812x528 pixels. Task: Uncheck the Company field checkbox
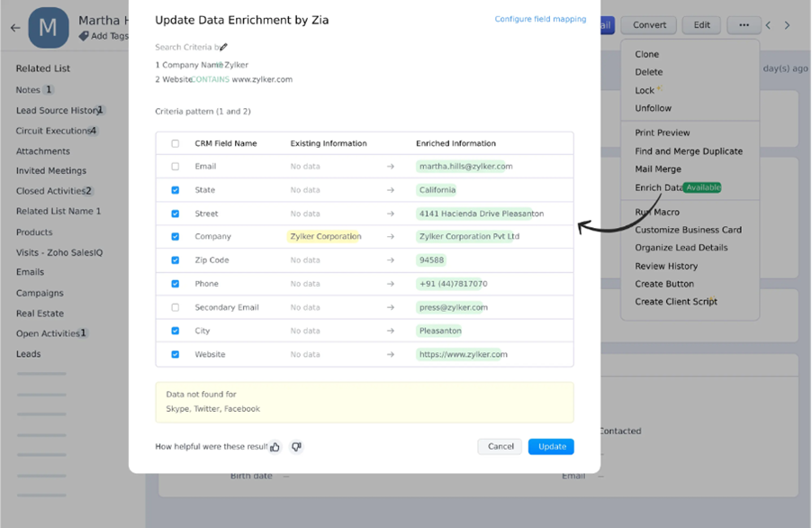pyautogui.click(x=176, y=237)
